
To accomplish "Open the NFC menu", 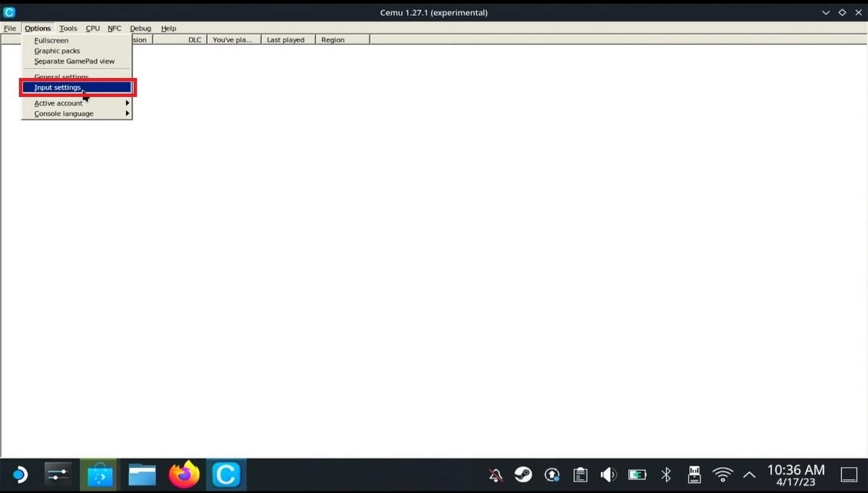I will tap(114, 28).
